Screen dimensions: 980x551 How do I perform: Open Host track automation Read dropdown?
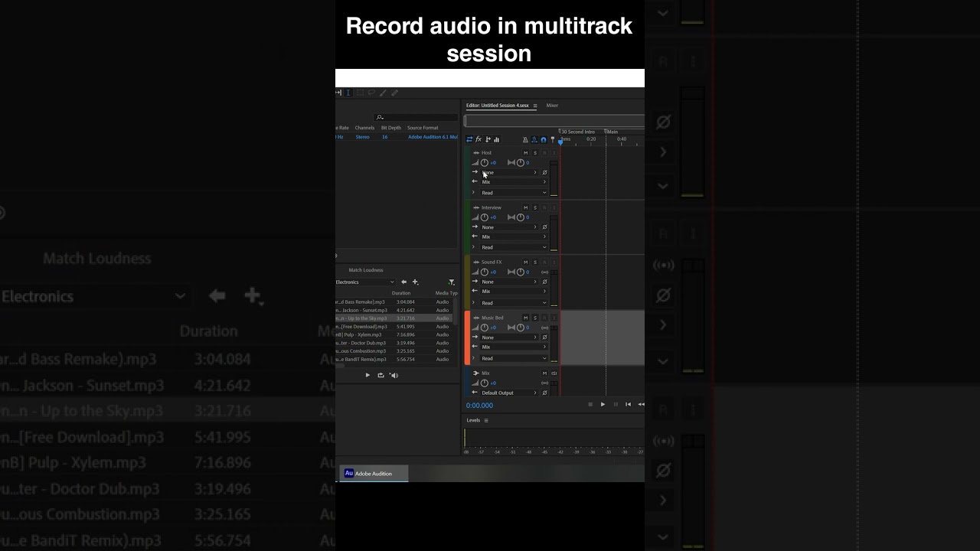coord(514,193)
